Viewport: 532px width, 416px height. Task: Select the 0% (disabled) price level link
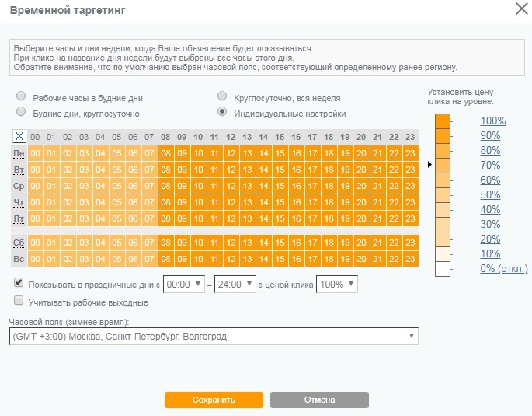503,268
